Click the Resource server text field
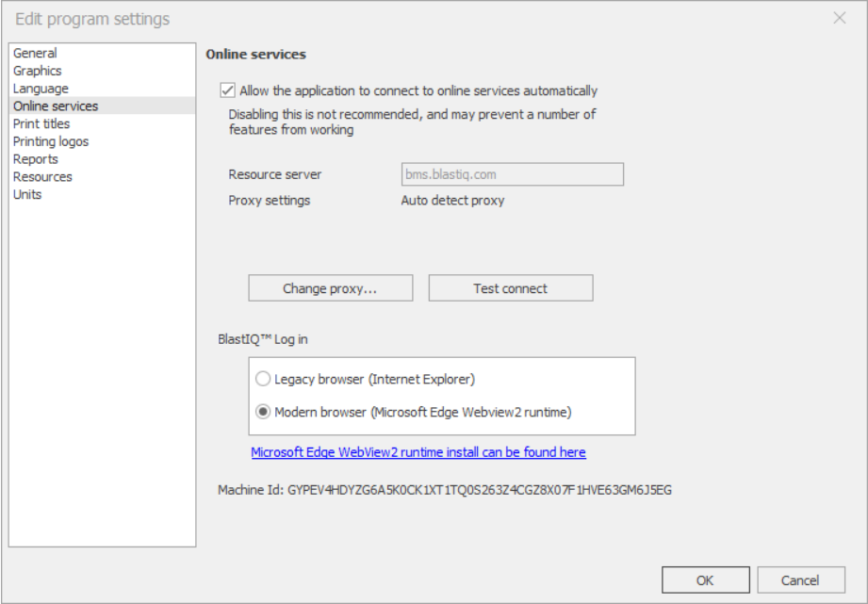This screenshot has height=604, width=868. coord(513,174)
